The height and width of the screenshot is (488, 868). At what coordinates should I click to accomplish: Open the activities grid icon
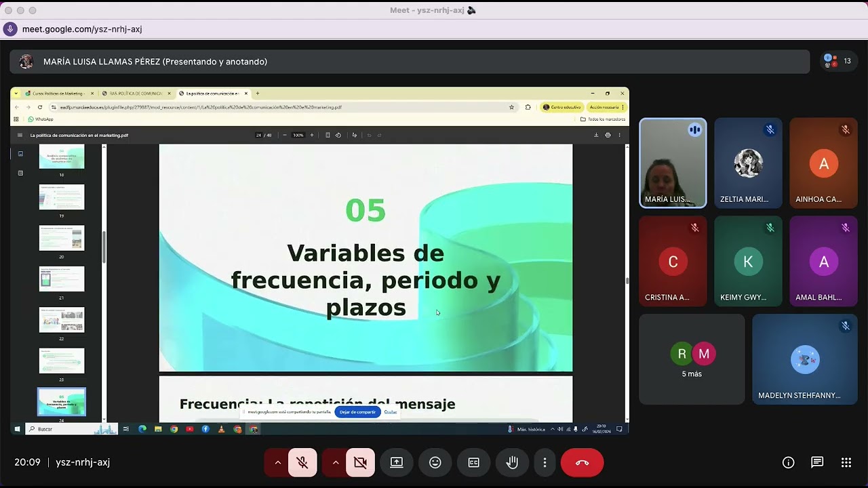pos(846,462)
